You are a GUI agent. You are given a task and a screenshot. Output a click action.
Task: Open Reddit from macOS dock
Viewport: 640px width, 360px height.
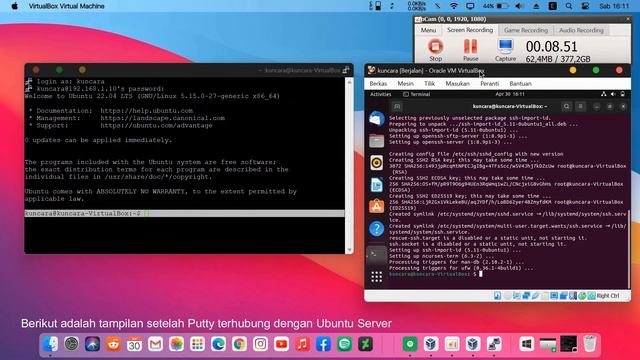[113, 344]
